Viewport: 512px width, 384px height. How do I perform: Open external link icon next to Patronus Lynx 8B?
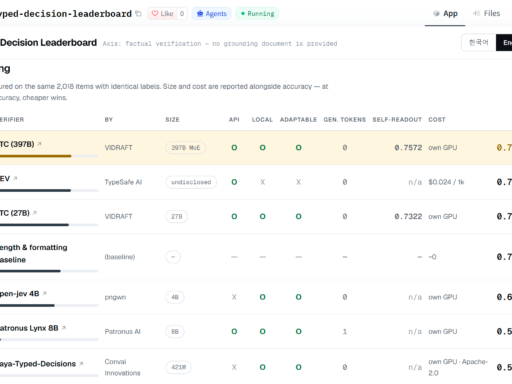64,328
